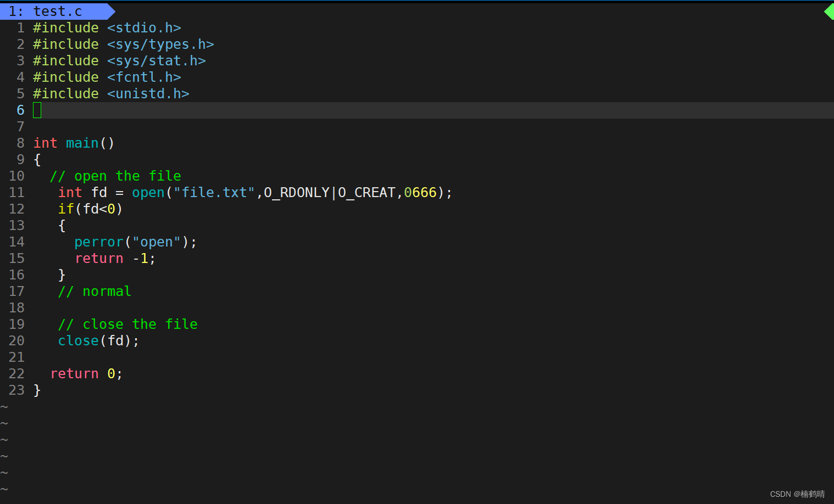
Task: Click the 'open' function call on line 11
Action: click(x=148, y=193)
